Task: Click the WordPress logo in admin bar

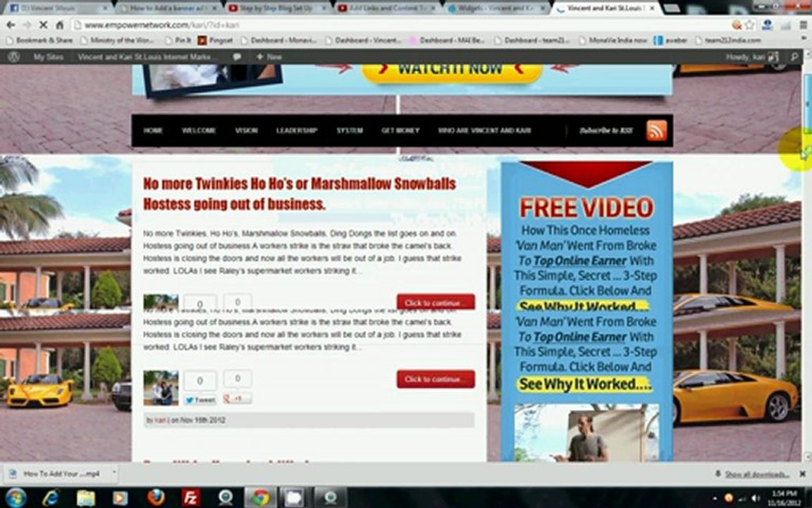Action: coord(14,57)
